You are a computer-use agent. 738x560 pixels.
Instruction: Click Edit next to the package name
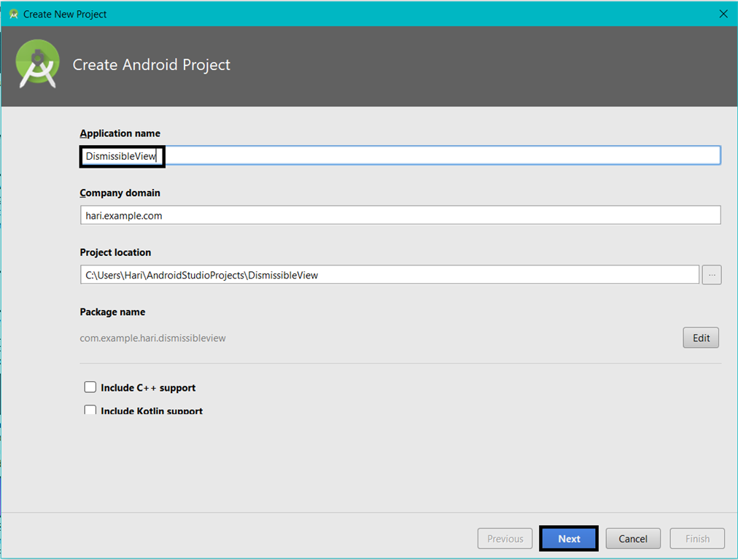(701, 338)
